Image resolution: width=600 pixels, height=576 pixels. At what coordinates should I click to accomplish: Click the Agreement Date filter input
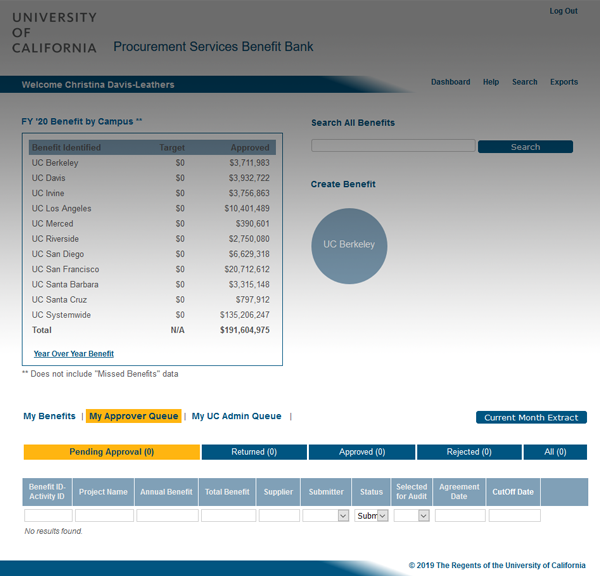pyautogui.click(x=460, y=516)
